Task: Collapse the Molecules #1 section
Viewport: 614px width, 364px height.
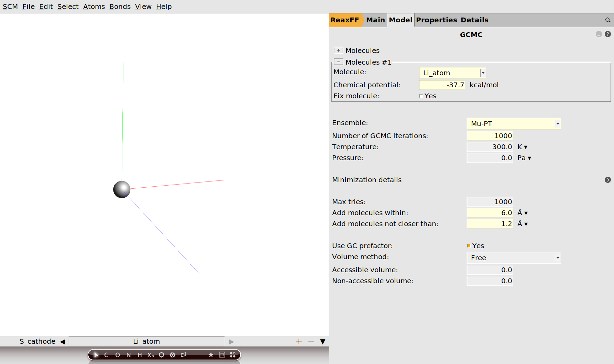Action: click(338, 62)
